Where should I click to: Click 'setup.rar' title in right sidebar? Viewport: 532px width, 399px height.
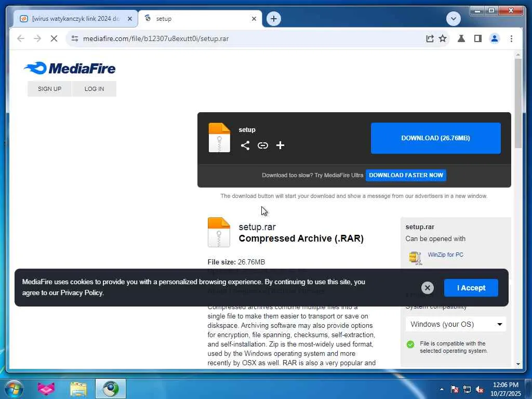[x=420, y=227]
